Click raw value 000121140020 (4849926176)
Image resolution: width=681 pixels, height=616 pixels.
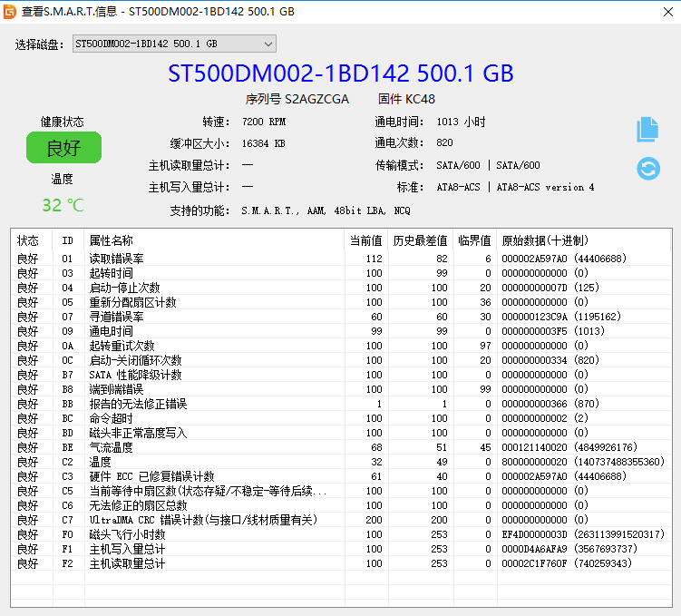[x=569, y=447]
